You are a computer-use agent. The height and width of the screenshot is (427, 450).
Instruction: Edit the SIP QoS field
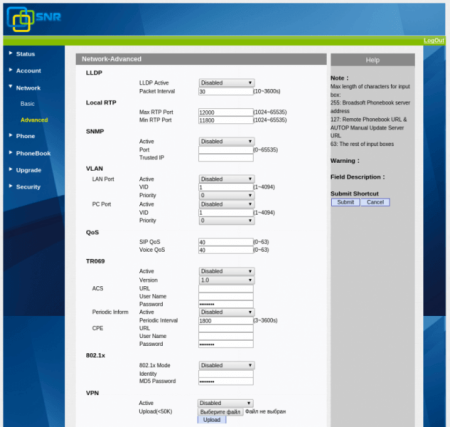pyautogui.click(x=226, y=242)
